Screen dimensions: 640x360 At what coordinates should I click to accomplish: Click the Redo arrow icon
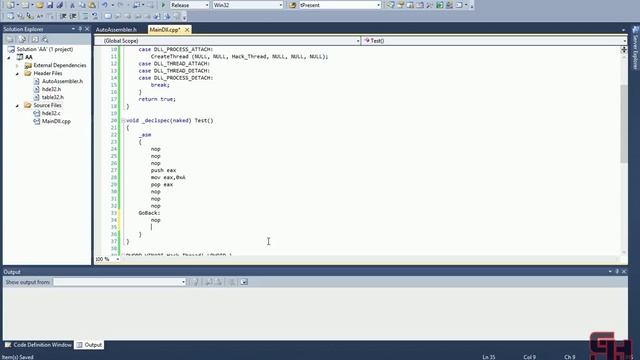click(120, 5)
